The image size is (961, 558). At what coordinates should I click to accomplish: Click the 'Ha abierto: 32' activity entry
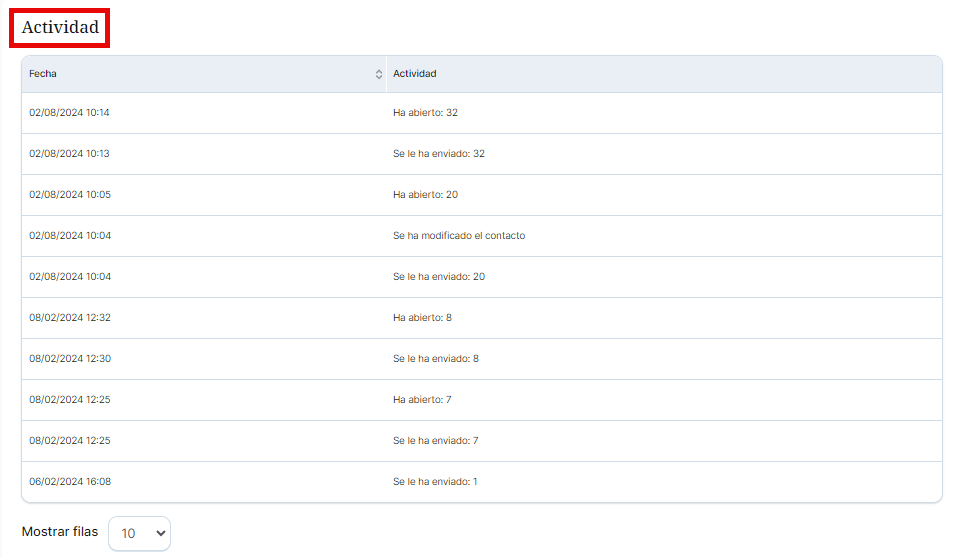[425, 113]
